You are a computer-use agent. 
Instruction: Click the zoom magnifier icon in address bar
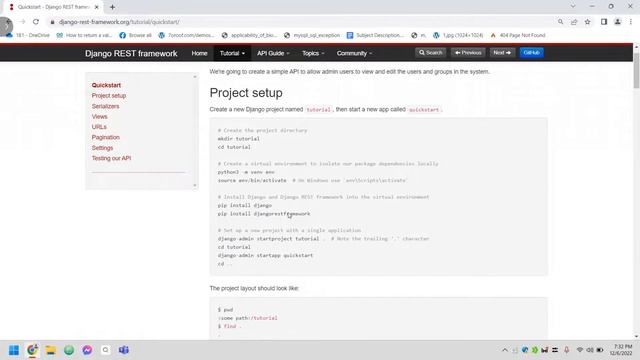pyautogui.click(x=560, y=22)
